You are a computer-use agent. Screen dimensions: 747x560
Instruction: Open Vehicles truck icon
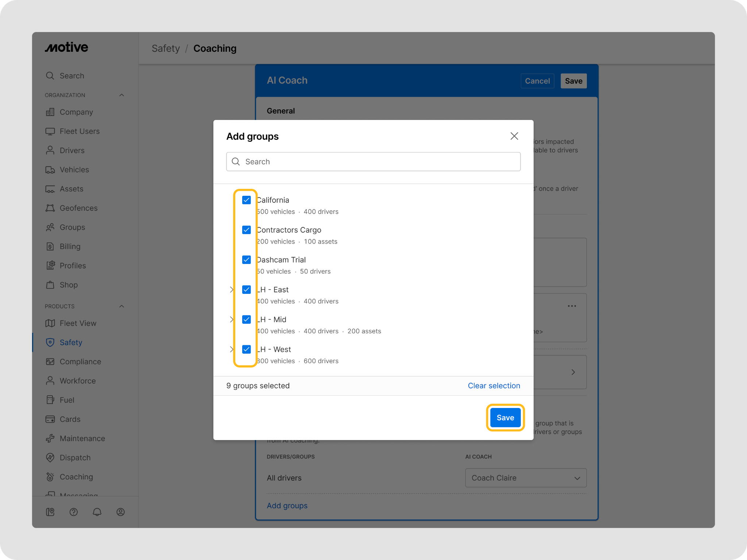[50, 170]
